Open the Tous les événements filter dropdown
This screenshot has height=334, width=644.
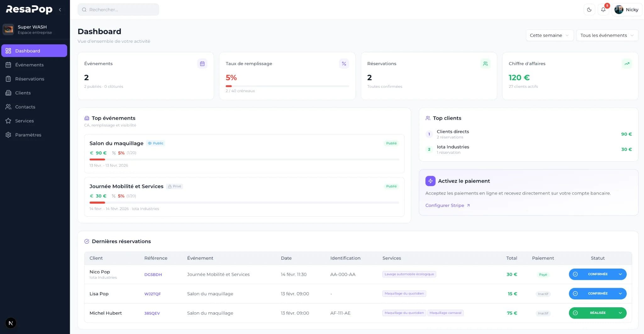pos(607,35)
